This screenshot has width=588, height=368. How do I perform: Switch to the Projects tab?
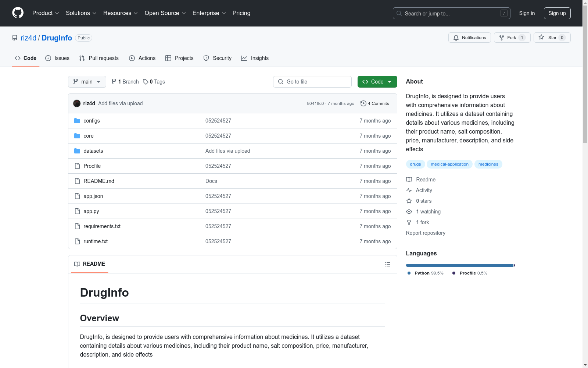click(x=179, y=58)
